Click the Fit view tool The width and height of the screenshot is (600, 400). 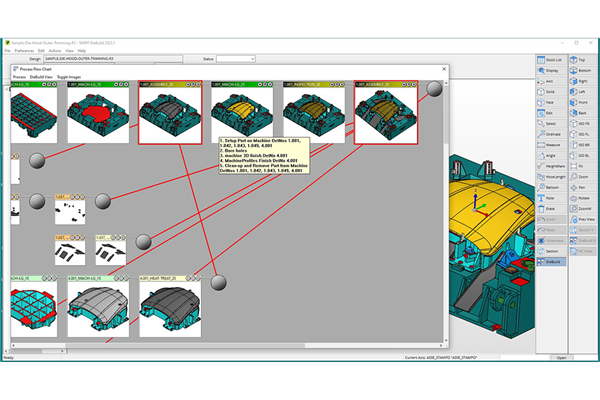point(583,166)
